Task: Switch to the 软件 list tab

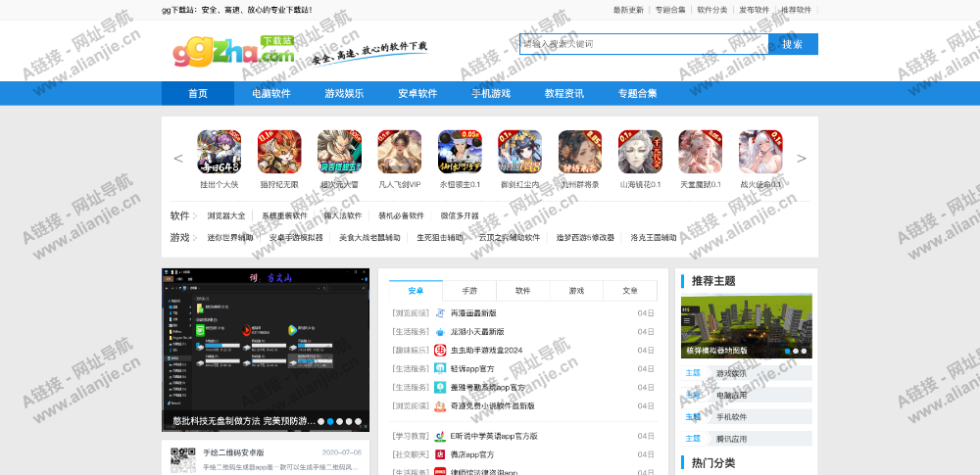Action: click(523, 291)
